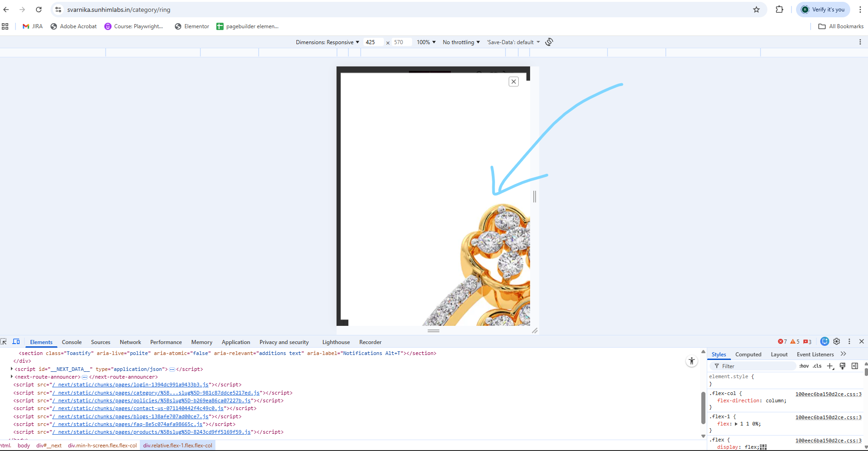Screen dimensions: 868x451
Task: Expand the __NEXT_DATA__ script node
Action: click(11, 369)
